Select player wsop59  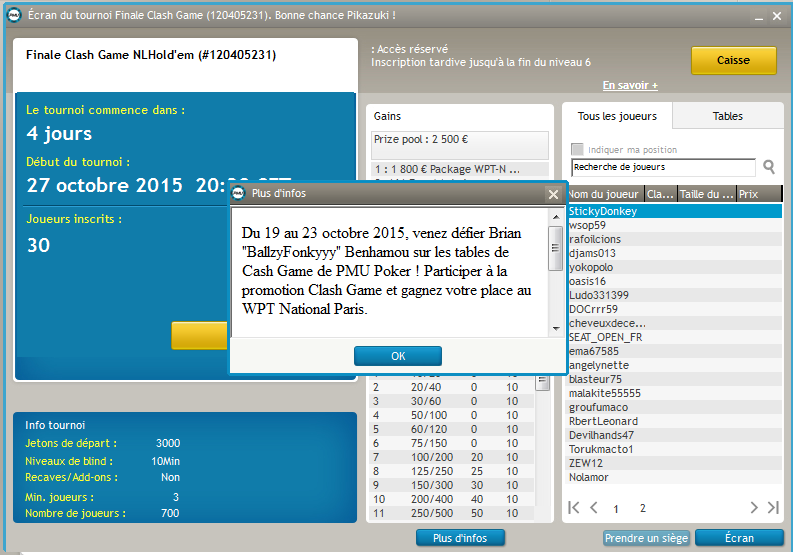674,225
